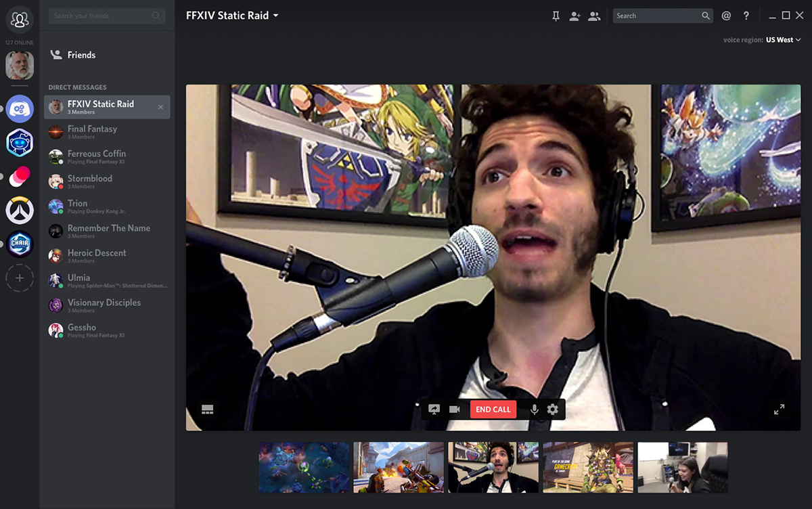Click the add friends to DM icon
This screenshot has width=812, height=509.
[574, 16]
